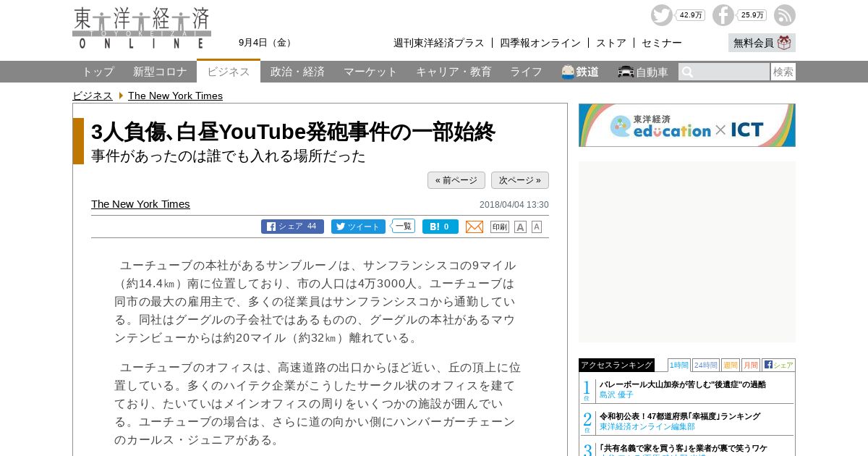Screen dimensions: 868x456
Task: Go to the ライフ nav tab
Action: 526,72
